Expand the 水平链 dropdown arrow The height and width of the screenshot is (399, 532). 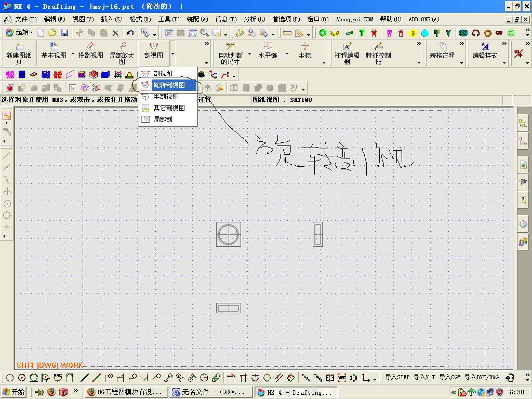[287, 54]
